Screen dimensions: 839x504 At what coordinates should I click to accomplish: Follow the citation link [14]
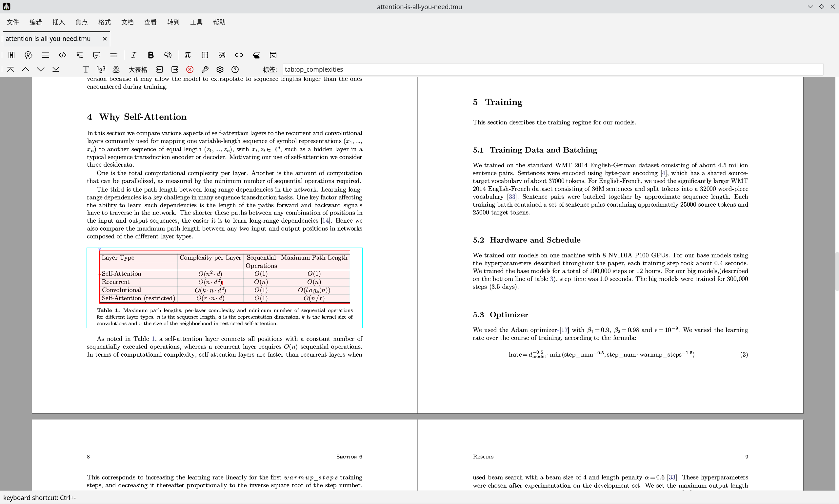325,221
